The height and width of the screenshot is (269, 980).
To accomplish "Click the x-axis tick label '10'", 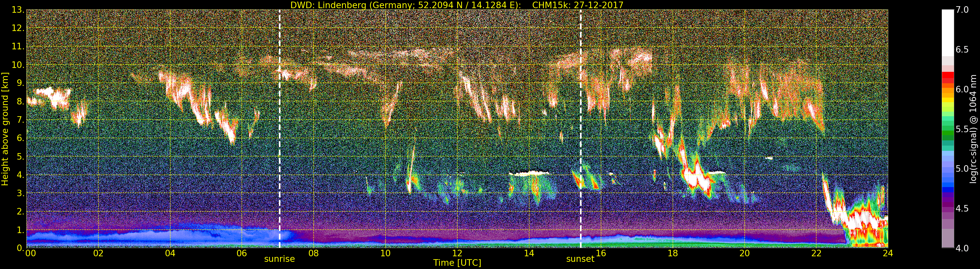I will pos(385,253).
